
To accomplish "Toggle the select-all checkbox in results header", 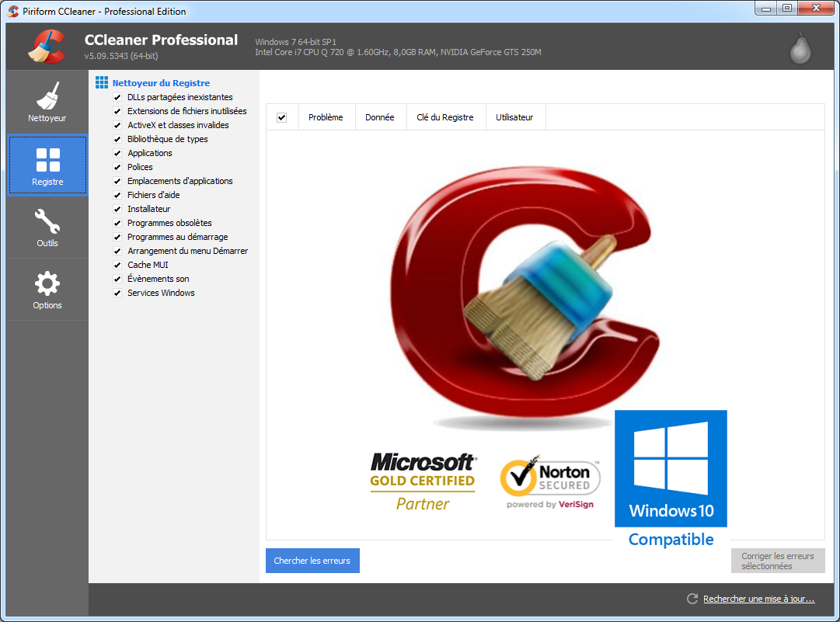I will pos(282,117).
